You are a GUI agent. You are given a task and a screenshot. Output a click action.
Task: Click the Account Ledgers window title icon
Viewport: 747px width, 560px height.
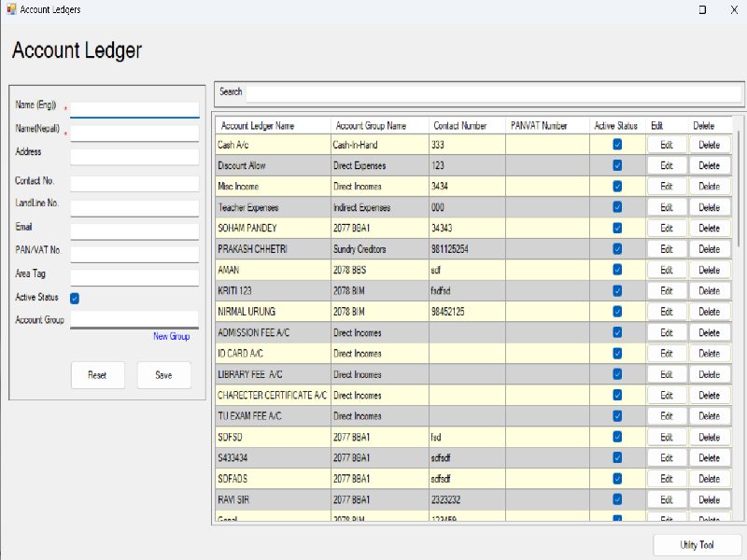point(10,9)
